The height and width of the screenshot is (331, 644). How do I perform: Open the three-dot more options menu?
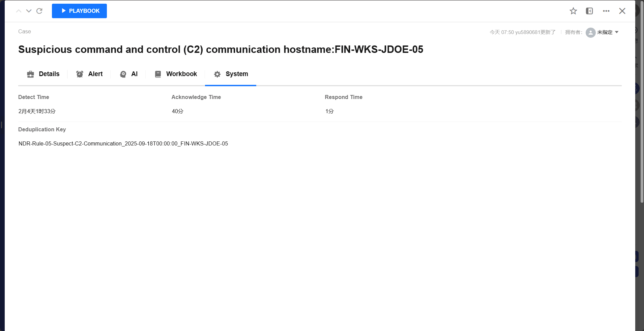[606, 11]
